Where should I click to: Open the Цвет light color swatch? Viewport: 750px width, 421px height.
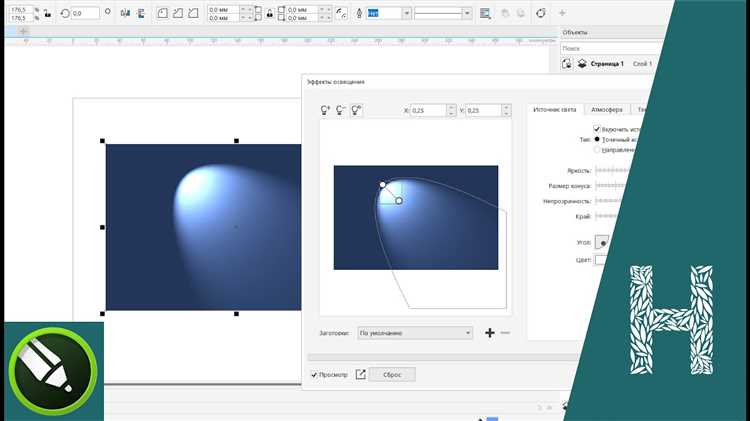601,260
